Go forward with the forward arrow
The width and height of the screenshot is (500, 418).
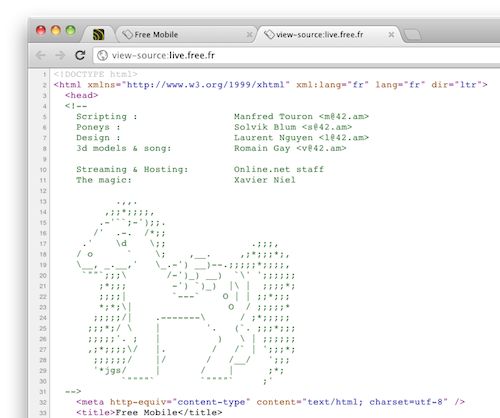coord(60,55)
